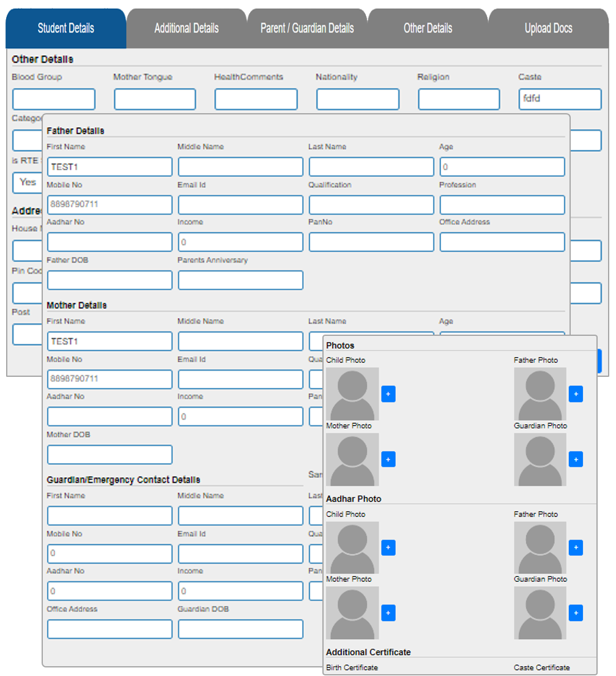Focus the Guardian Income field
The image size is (616, 676).
click(x=240, y=591)
